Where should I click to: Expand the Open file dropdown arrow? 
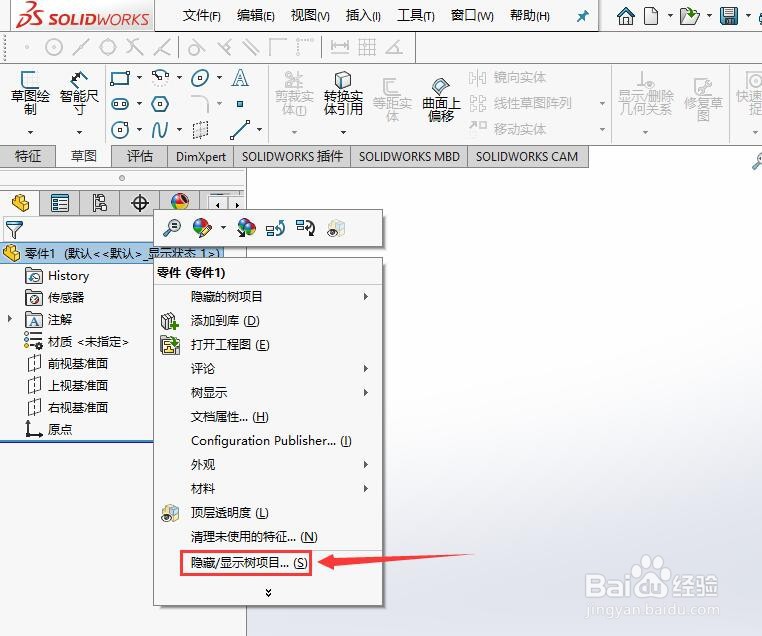(x=709, y=16)
